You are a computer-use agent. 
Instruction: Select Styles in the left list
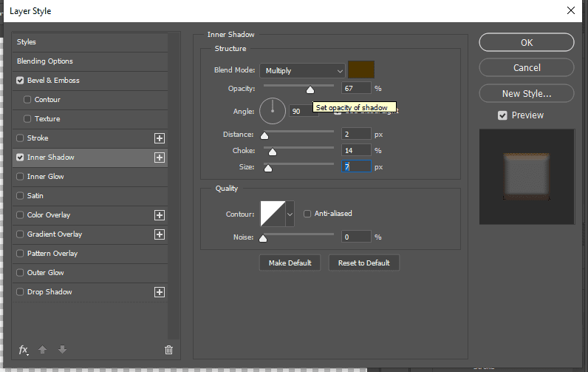90,42
